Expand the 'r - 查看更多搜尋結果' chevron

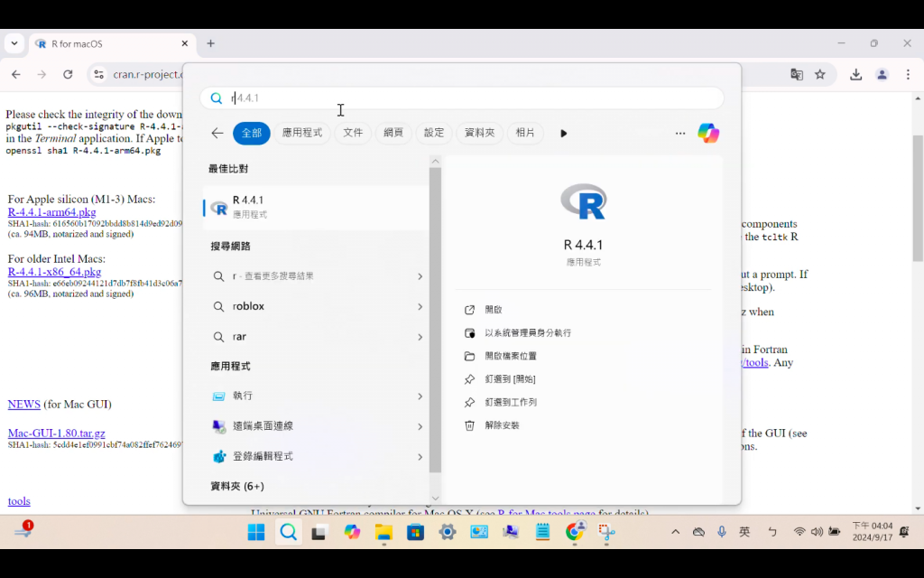tap(420, 276)
